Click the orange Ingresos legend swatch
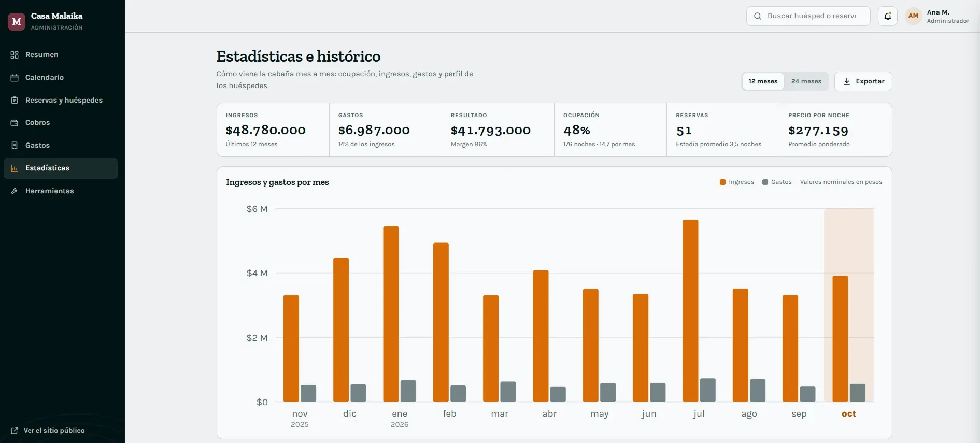 [722, 182]
